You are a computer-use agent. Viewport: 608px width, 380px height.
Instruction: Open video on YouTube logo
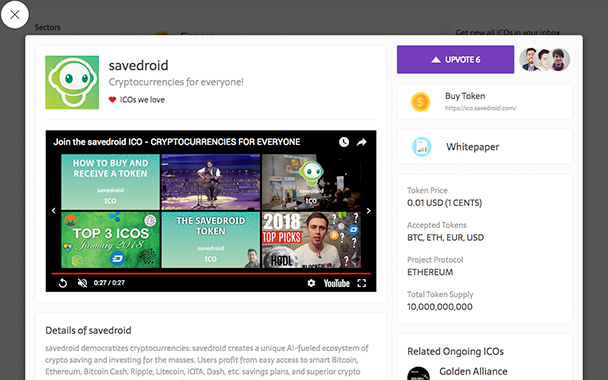[x=337, y=283]
